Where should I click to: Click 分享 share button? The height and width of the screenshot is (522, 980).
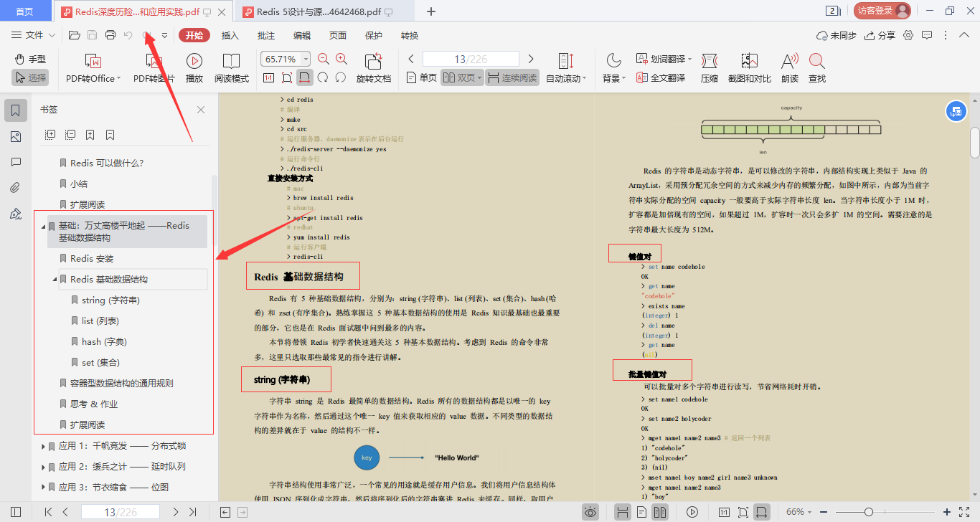[880, 35]
